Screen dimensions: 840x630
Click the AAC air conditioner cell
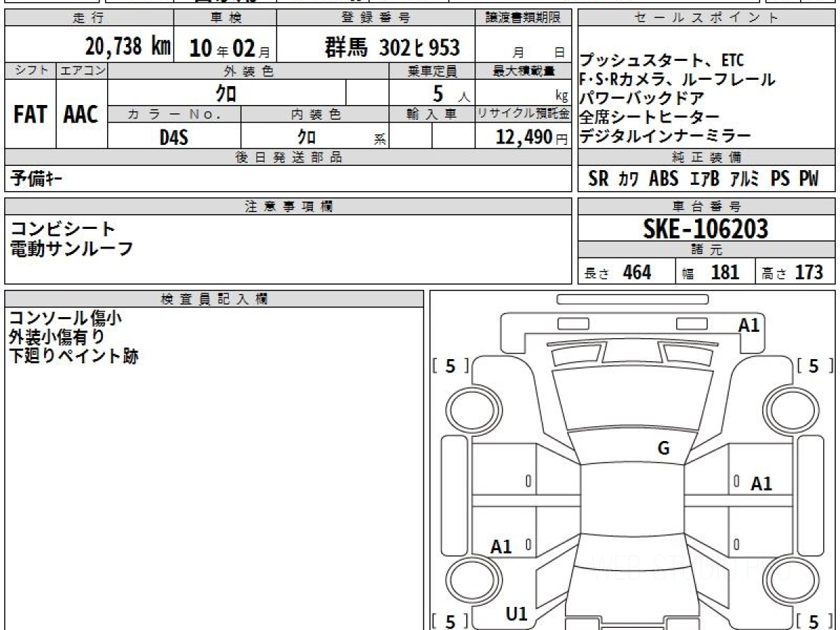[x=81, y=115]
